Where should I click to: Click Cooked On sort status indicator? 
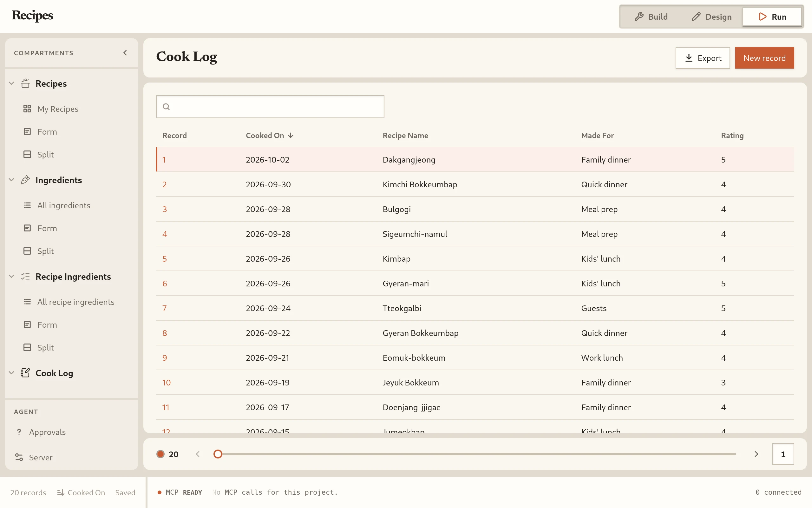(81, 492)
